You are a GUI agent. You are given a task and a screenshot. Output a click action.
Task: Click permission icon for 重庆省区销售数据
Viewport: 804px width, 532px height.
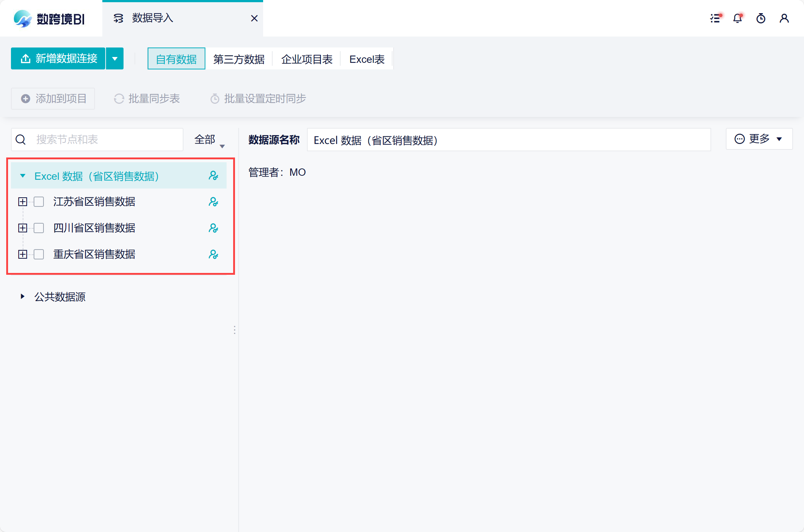coord(213,254)
